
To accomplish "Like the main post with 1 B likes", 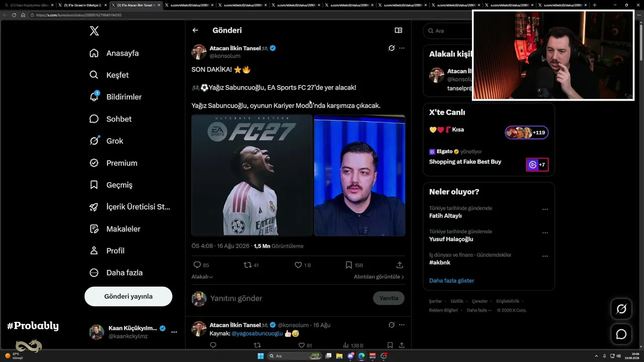I will pos(302,265).
